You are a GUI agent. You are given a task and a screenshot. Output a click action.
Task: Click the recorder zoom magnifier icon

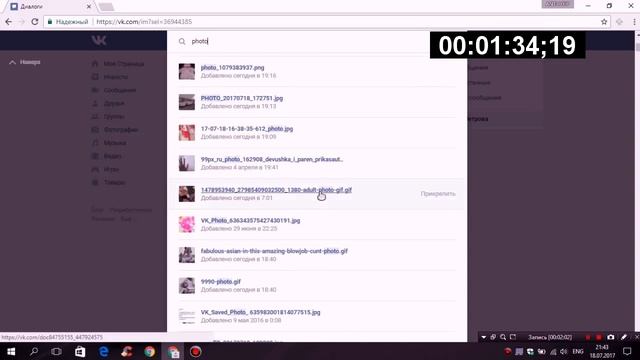(503, 337)
